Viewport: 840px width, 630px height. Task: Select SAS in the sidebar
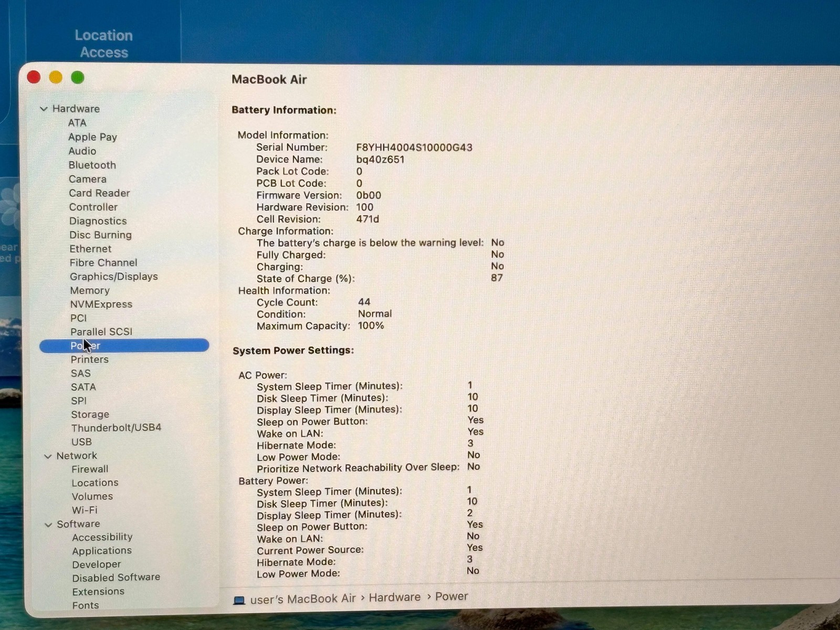pyautogui.click(x=81, y=373)
